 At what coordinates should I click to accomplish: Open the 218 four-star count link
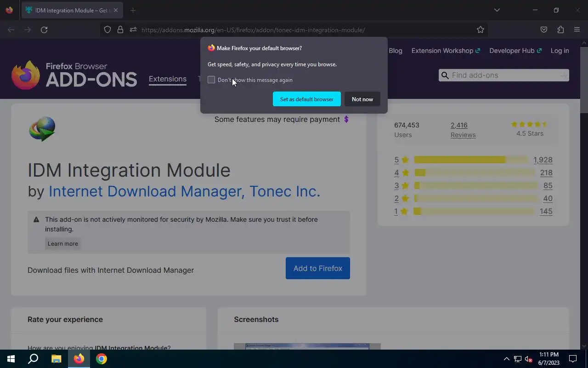(x=546, y=172)
